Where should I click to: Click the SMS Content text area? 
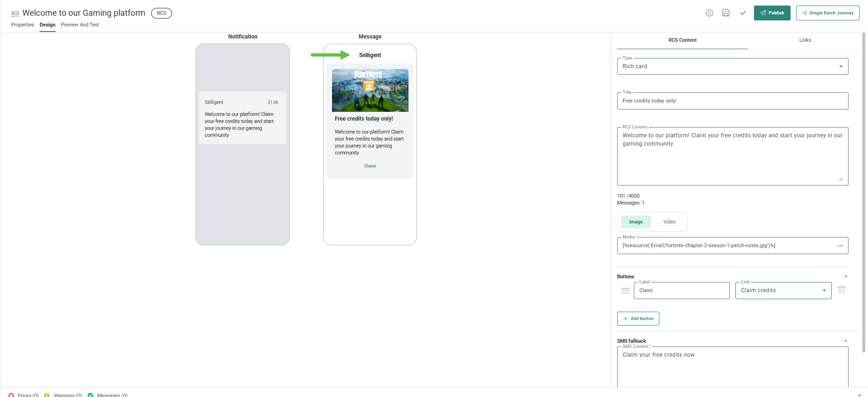point(733,367)
